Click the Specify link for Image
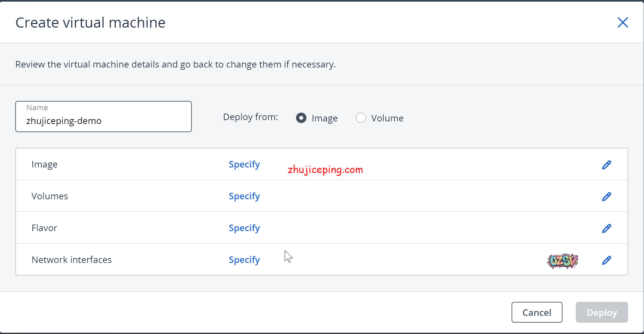Viewport: 644px width, 334px height. 244,165
